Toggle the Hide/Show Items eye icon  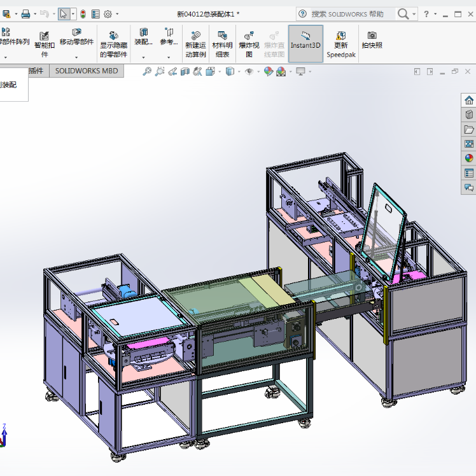click(249, 72)
